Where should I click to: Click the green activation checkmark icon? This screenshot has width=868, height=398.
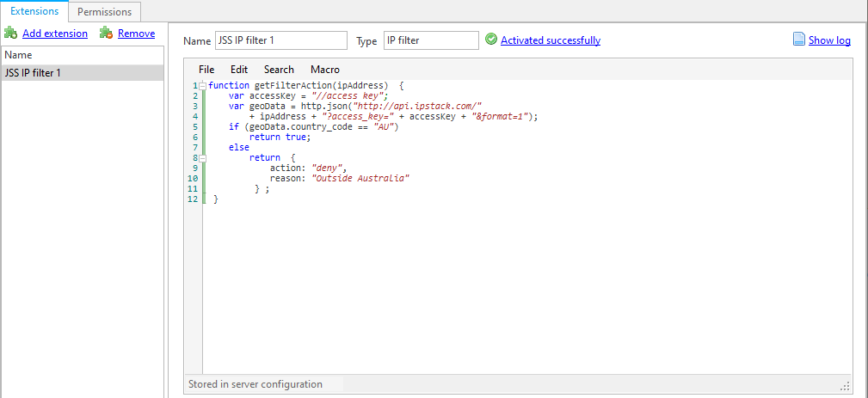coord(491,40)
